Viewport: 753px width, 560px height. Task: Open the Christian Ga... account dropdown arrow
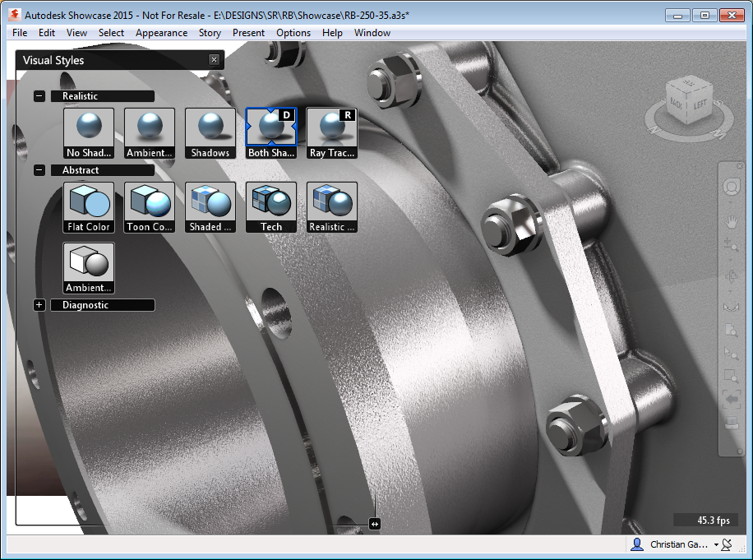point(716,544)
